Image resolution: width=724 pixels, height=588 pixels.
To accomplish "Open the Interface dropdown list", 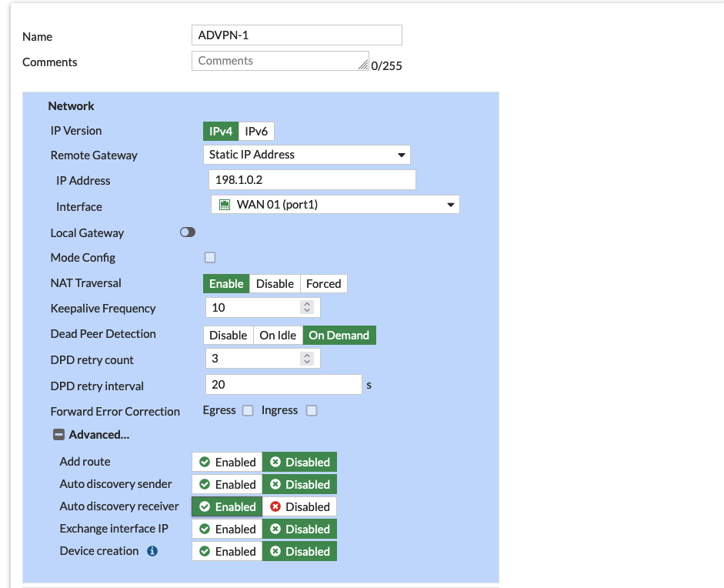I will point(335,205).
